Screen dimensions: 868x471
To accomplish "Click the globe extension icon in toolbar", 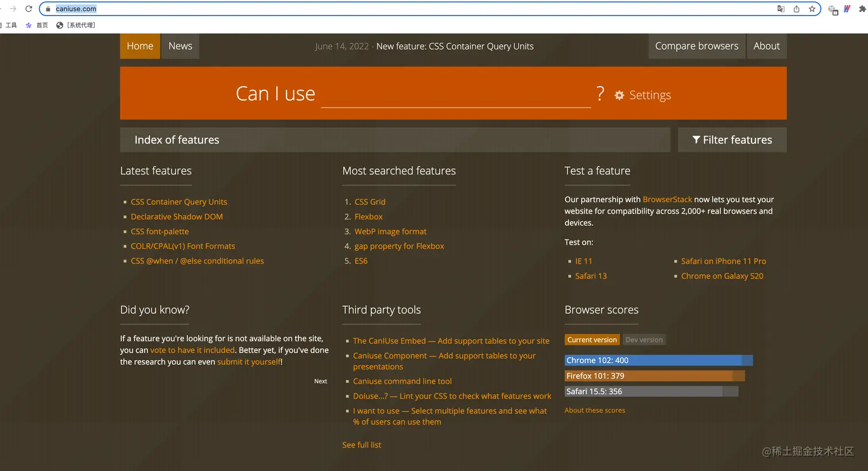I will [x=833, y=10].
